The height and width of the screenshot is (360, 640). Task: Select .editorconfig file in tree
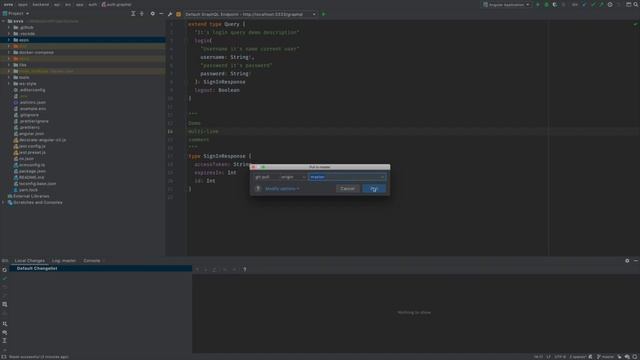click(x=32, y=90)
